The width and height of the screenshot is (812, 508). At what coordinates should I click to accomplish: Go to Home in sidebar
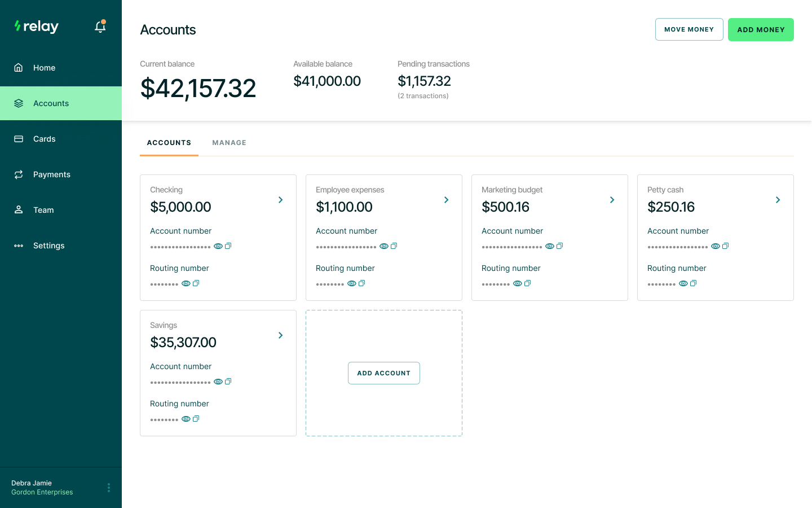[x=61, y=68]
